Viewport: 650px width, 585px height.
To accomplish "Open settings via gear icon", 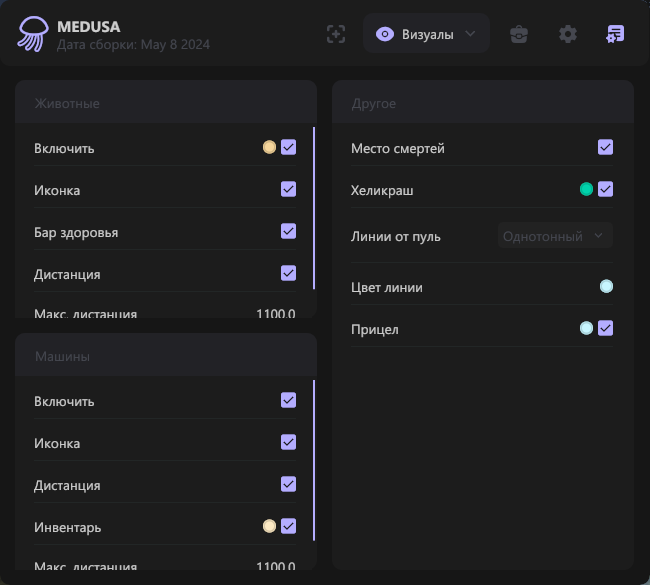I will (x=568, y=34).
